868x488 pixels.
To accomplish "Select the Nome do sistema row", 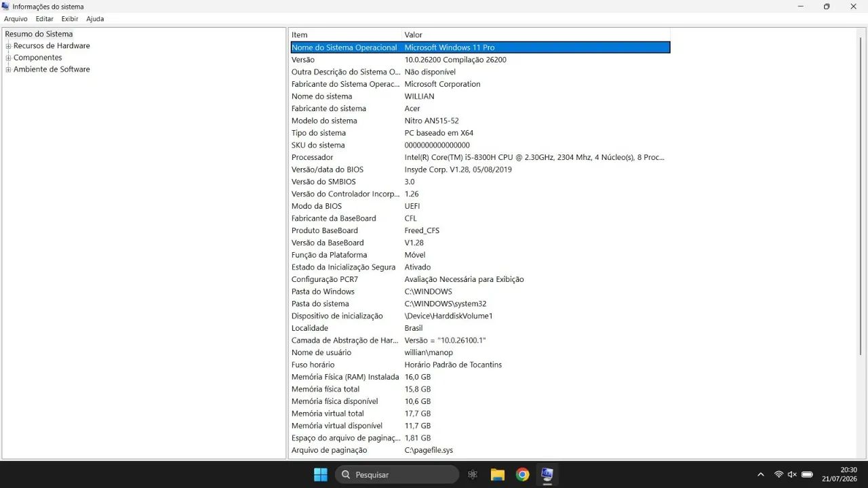I will click(480, 96).
